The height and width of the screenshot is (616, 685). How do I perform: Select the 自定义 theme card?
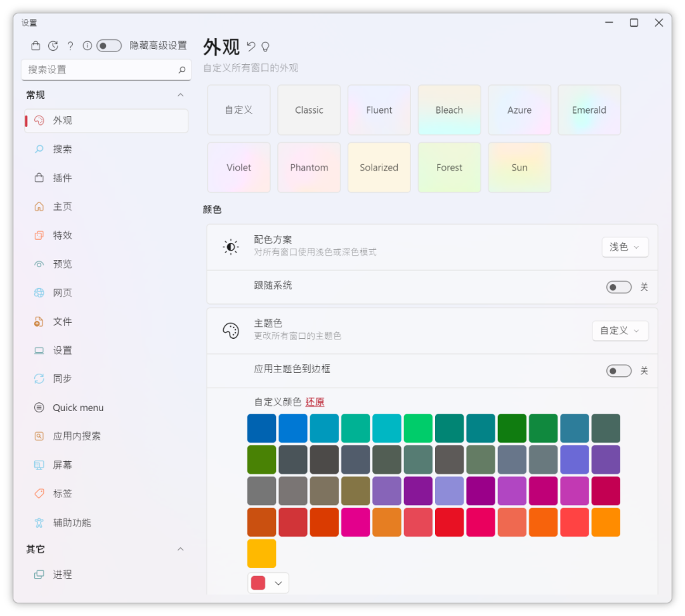pos(238,110)
